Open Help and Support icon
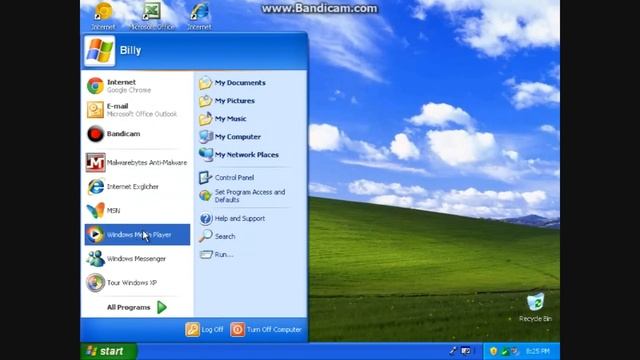Screen dimensions: 640x360 [x=205, y=219]
